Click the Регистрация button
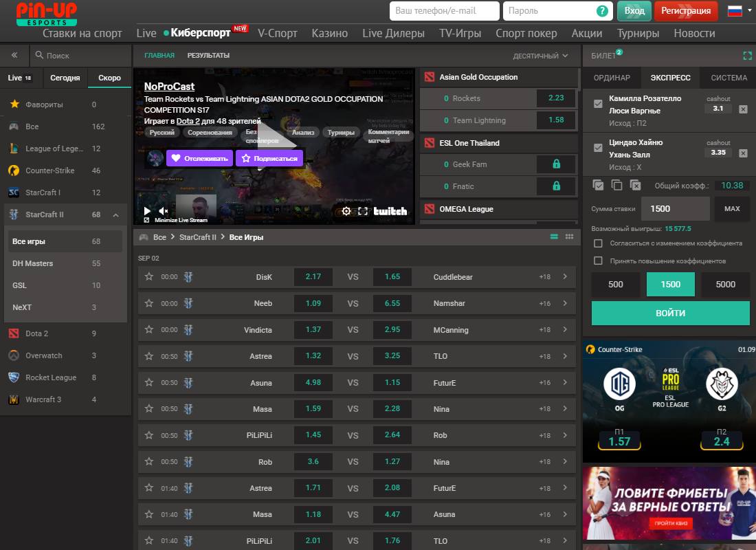The width and height of the screenshot is (756, 550). click(686, 11)
